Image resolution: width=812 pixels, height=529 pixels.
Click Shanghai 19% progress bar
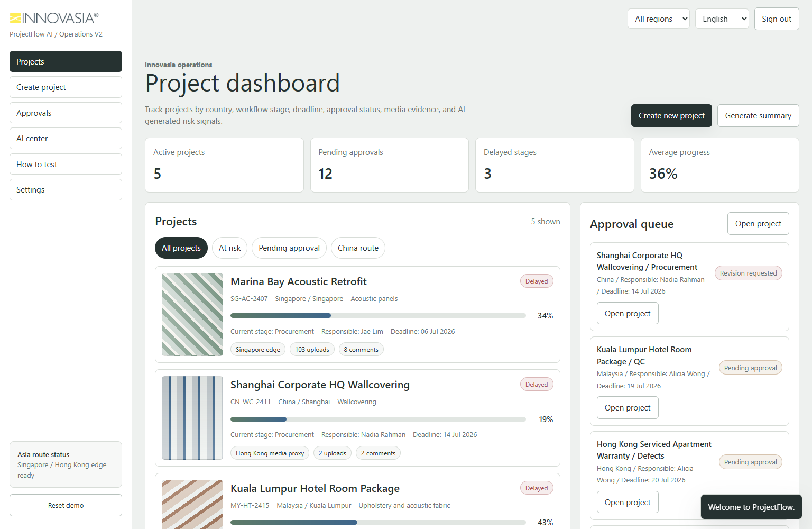378,419
